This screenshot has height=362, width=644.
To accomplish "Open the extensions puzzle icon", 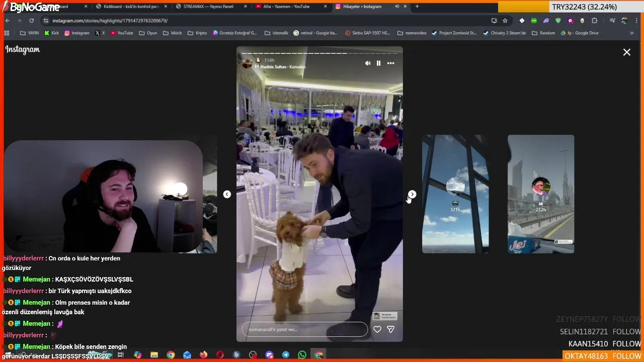I will (594, 21).
